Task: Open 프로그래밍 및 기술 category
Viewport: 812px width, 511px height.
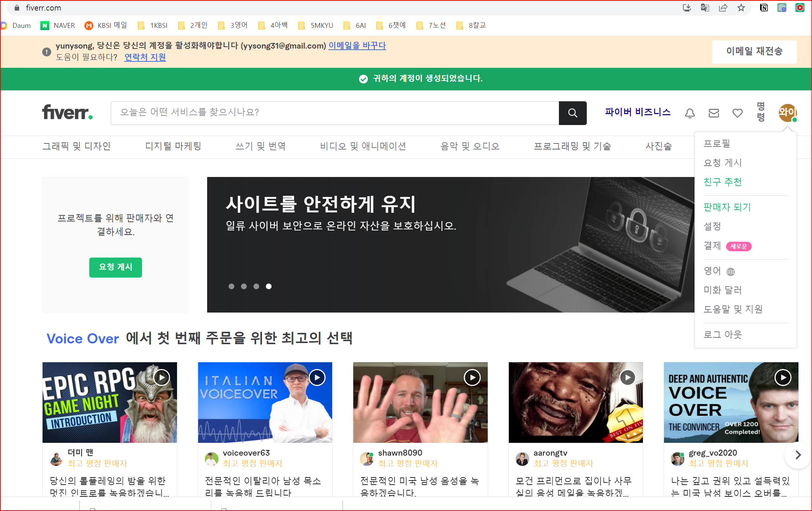Action: click(x=572, y=146)
